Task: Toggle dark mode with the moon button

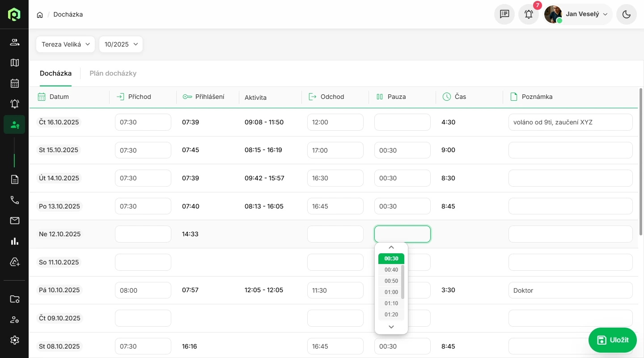Action: click(x=626, y=14)
